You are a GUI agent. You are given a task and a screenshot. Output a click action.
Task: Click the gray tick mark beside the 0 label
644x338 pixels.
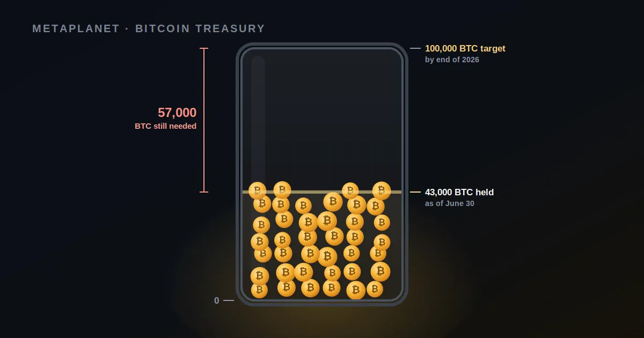point(229,300)
